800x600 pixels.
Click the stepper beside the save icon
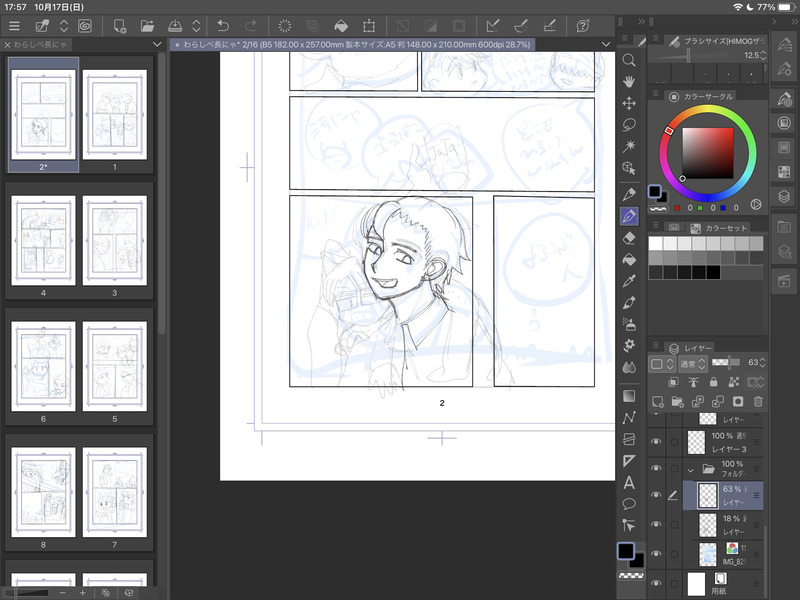click(196, 26)
